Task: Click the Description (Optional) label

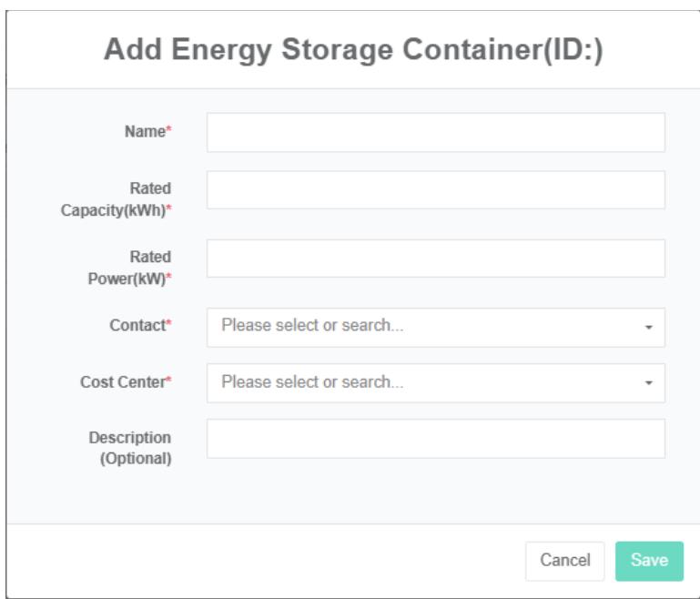Action: [x=130, y=448]
